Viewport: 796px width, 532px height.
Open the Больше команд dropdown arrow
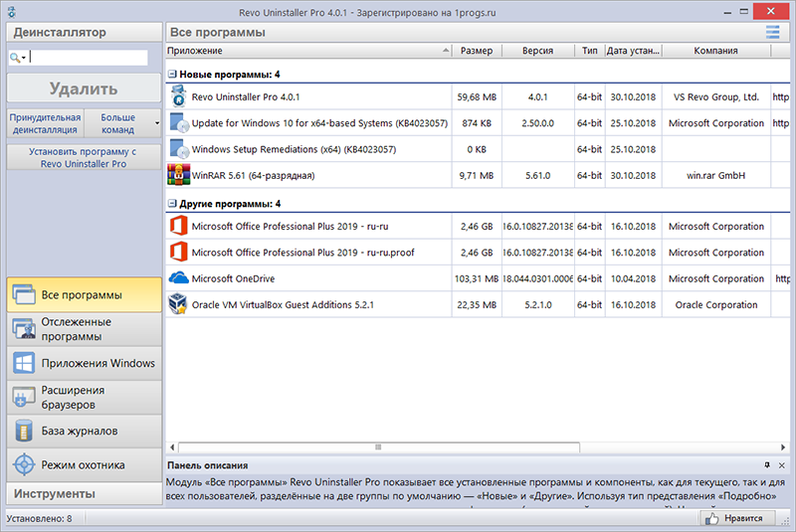click(x=157, y=123)
